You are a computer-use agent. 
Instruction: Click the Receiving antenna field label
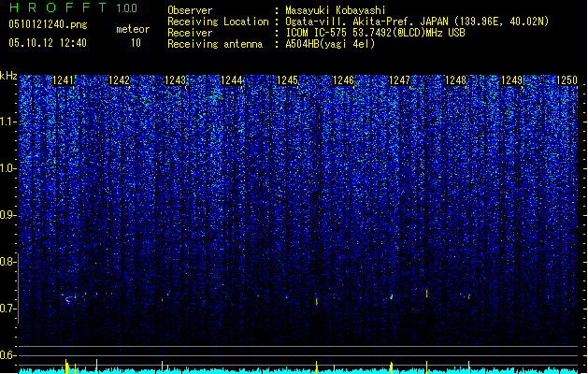coord(215,44)
